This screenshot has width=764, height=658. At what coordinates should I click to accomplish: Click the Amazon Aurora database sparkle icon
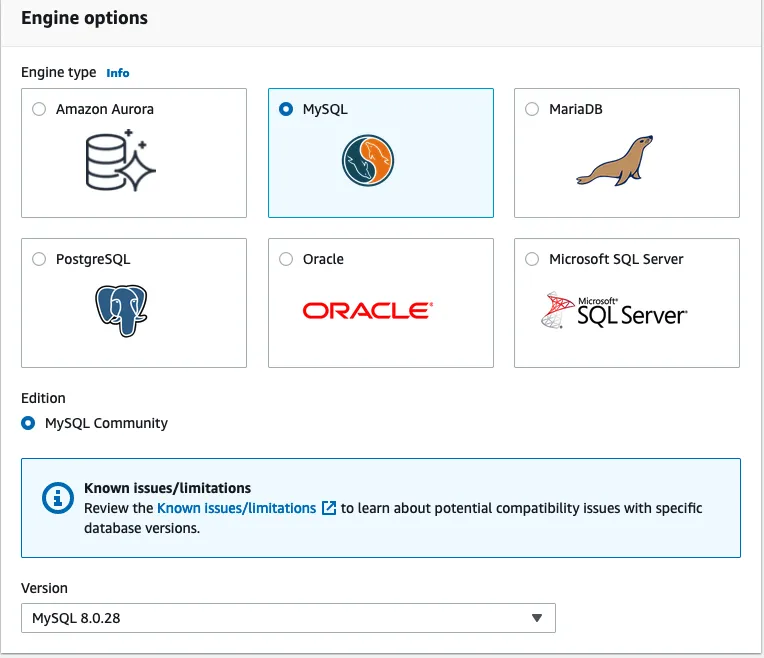coord(120,160)
